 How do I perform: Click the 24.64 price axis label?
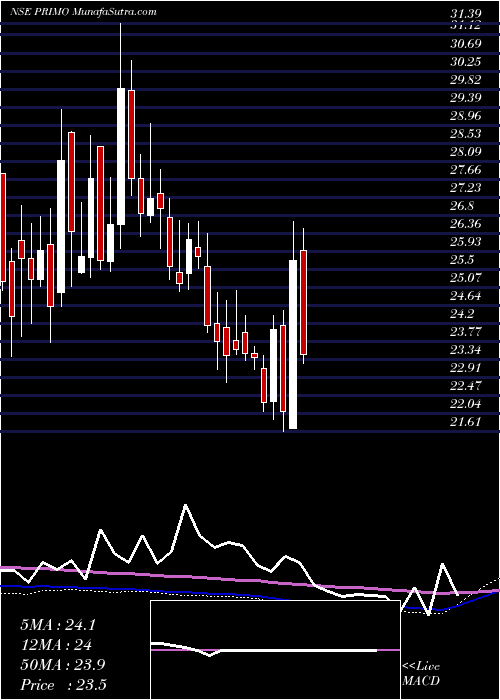[x=465, y=296]
